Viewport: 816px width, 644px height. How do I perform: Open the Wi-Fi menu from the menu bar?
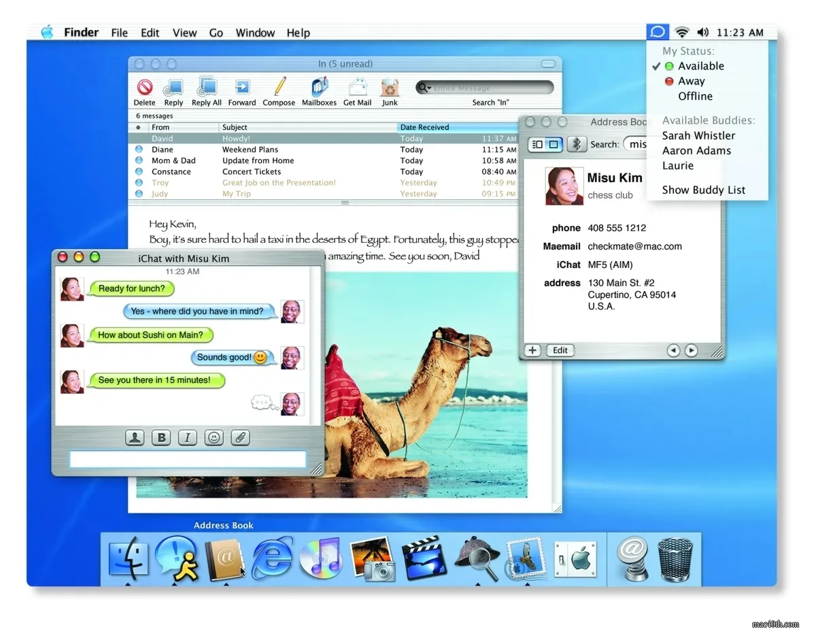coord(681,31)
